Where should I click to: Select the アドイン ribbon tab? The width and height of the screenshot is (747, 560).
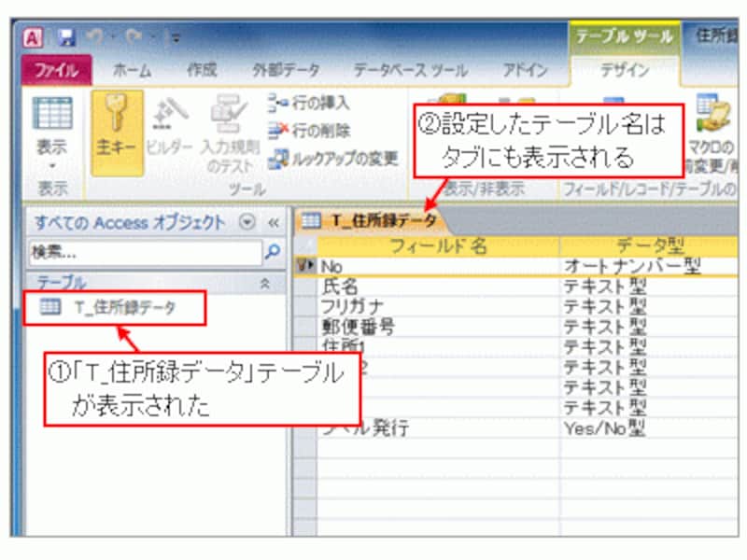[x=525, y=71]
